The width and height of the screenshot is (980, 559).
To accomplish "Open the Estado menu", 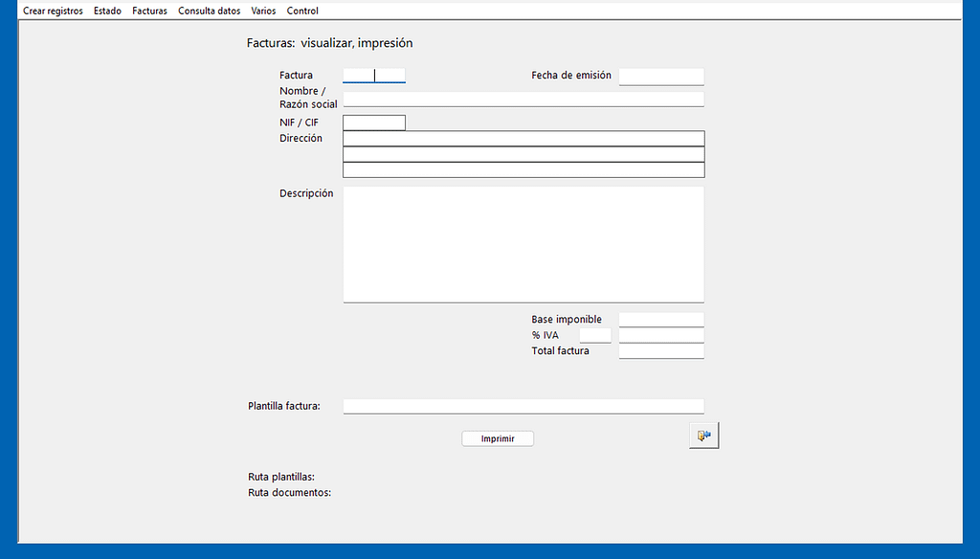I will (107, 11).
